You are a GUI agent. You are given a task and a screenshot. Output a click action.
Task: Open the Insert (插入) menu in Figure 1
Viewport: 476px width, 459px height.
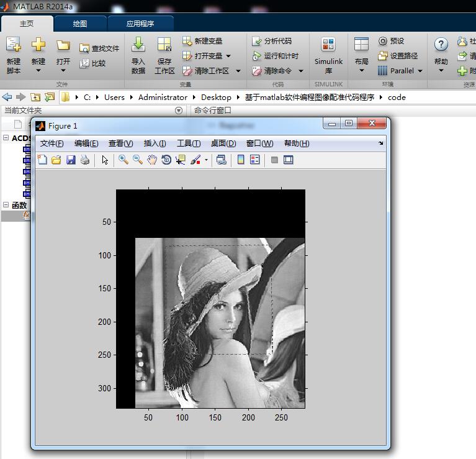click(x=155, y=143)
